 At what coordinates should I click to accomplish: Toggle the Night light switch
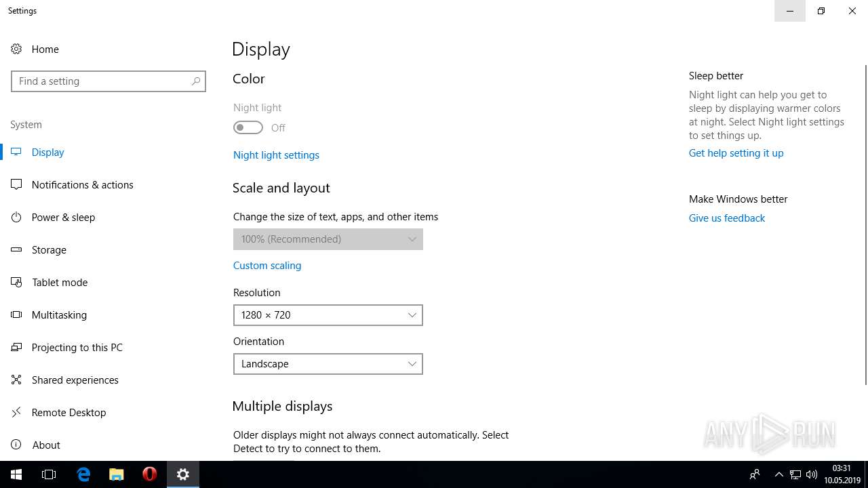tap(248, 127)
